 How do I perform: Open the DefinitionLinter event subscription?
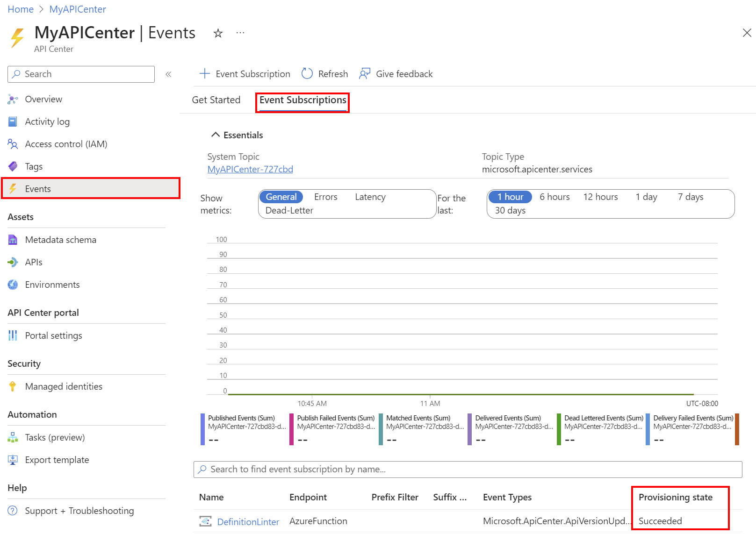248,521
